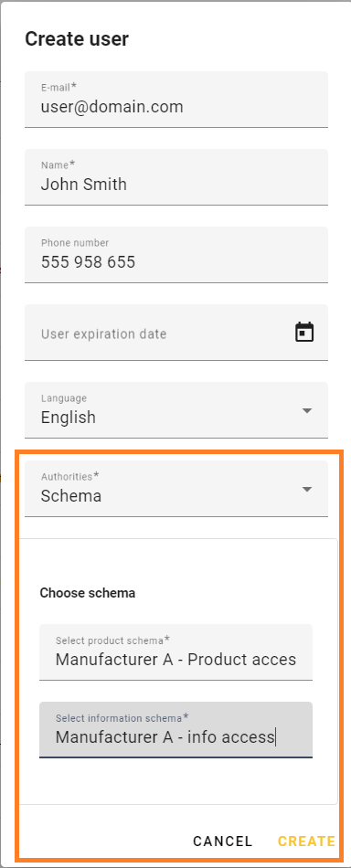351x868 pixels.
Task: Click the 'Manufacturer A - info access' text
Action: tap(165, 736)
